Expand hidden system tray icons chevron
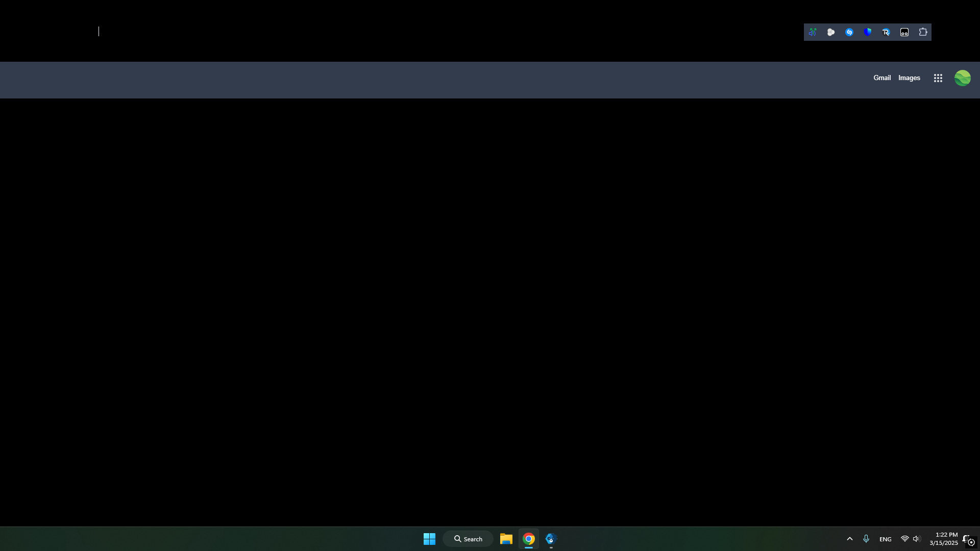 850,539
